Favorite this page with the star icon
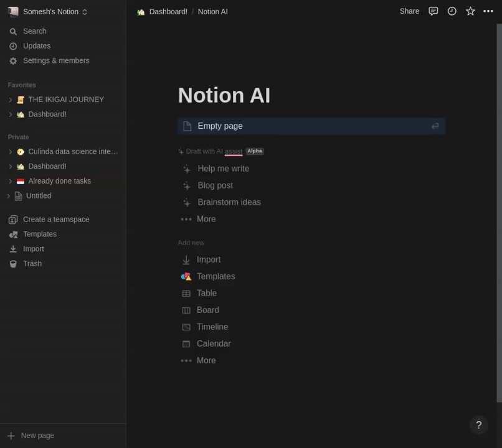Screen dimensions: 502x448 (x=470, y=12)
